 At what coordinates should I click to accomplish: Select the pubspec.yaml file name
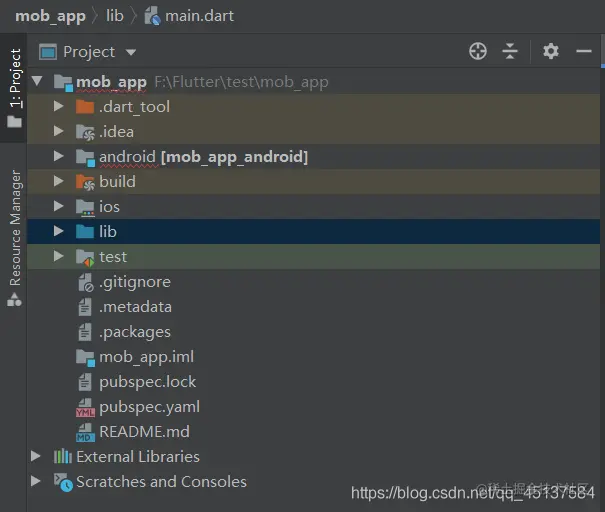[149, 407]
